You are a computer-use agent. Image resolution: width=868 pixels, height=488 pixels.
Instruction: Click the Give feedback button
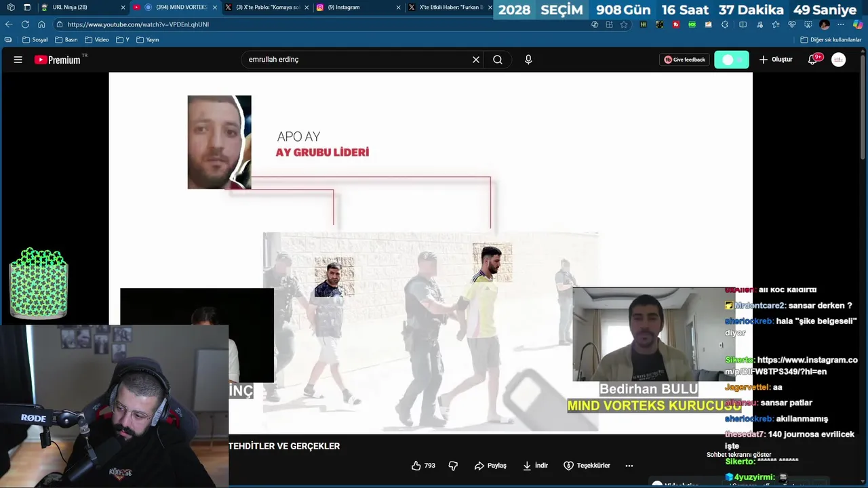point(685,60)
